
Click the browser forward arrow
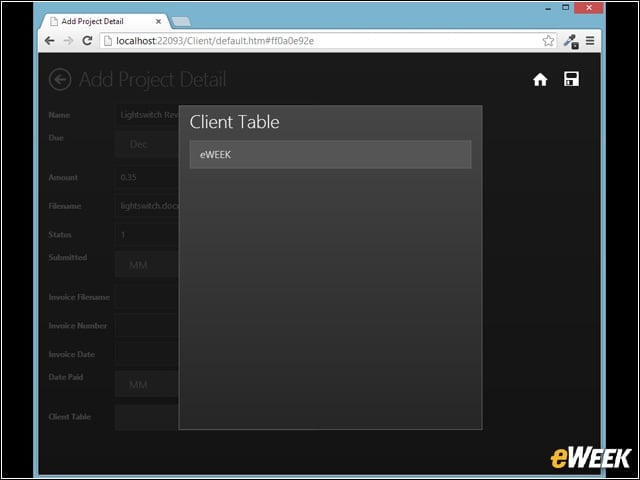[69, 41]
